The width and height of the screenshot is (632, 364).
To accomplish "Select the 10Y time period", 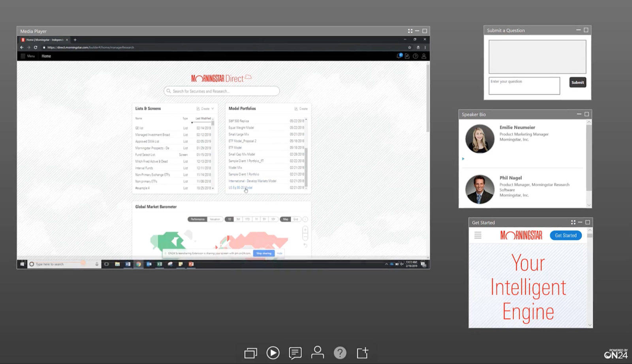I will (273, 219).
